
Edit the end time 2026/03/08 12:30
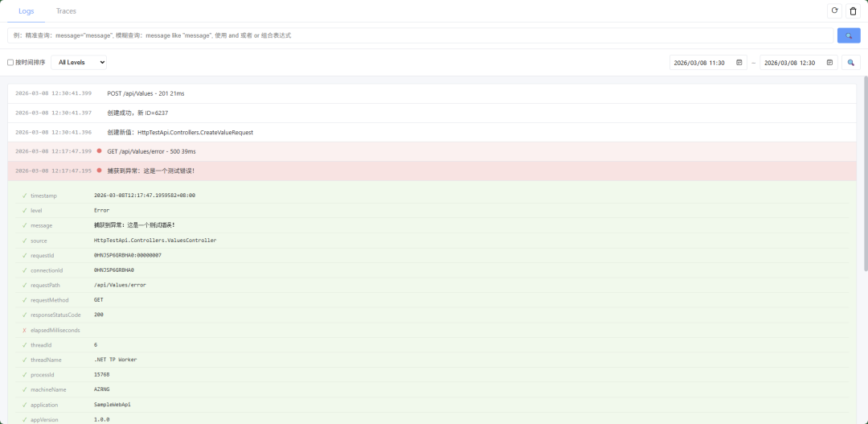tap(790, 63)
